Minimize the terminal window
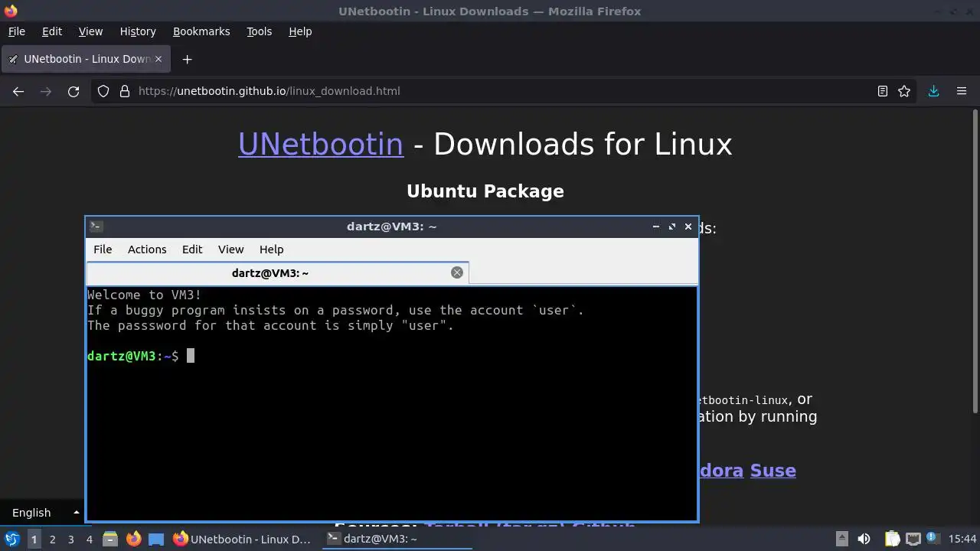This screenshot has width=980, height=551. [656, 227]
